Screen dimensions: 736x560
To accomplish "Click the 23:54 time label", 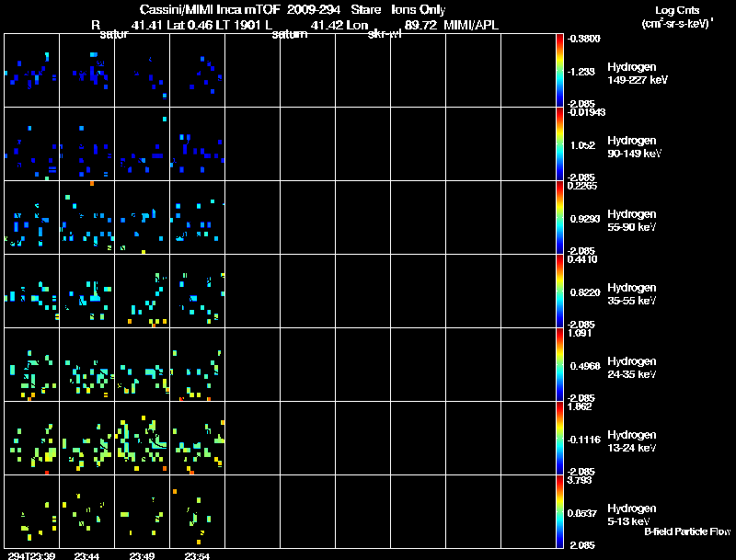I will (197, 556).
